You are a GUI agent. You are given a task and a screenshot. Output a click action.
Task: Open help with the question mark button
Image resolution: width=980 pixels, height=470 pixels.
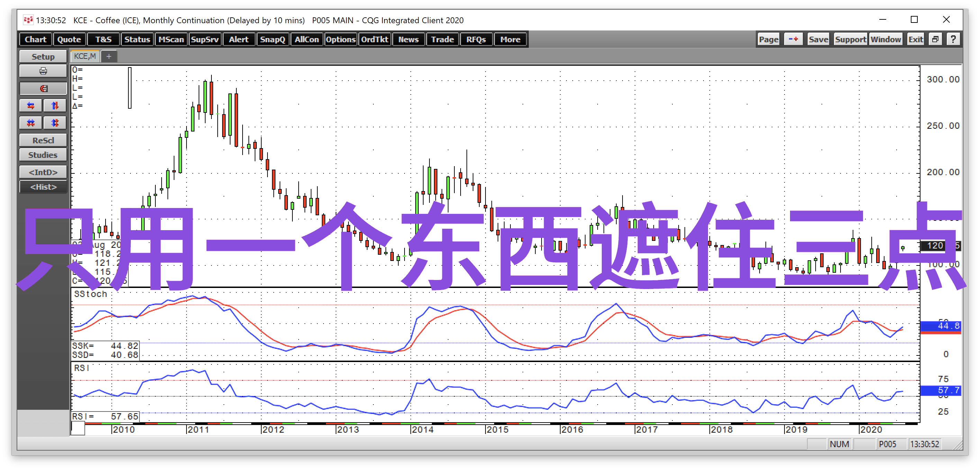(953, 39)
